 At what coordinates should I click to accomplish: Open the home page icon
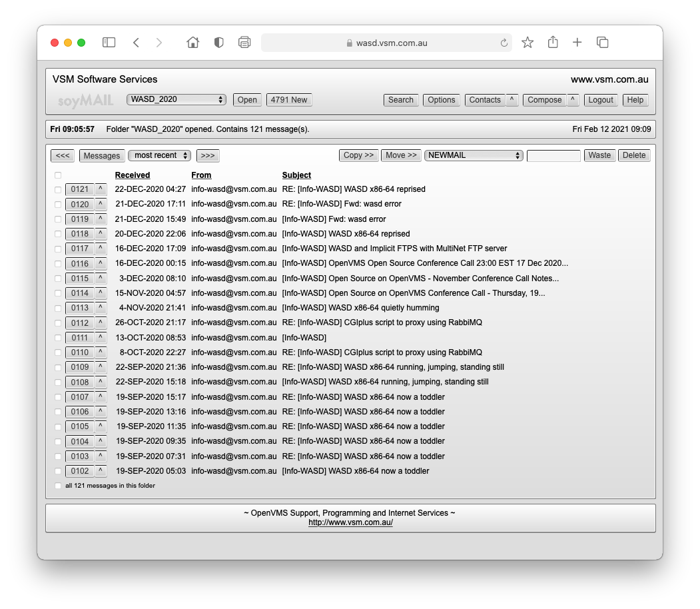[x=193, y=43]
